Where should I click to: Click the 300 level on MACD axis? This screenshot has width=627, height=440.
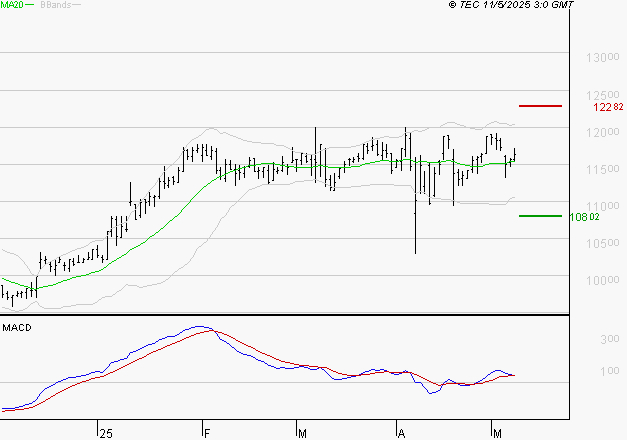[x=607, y=341]
